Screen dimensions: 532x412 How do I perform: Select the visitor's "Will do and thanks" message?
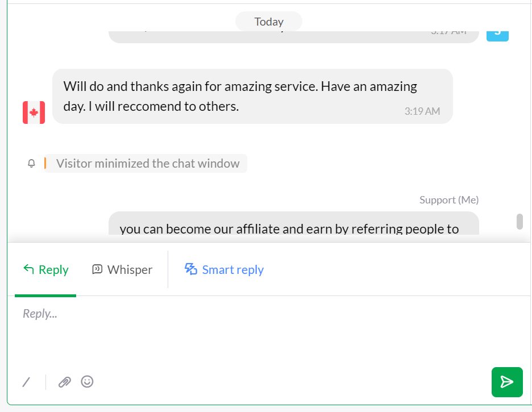tap(239, 95)
